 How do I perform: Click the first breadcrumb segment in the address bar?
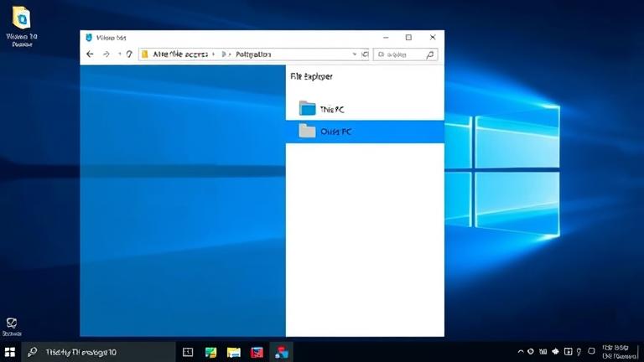coord(180,54)
